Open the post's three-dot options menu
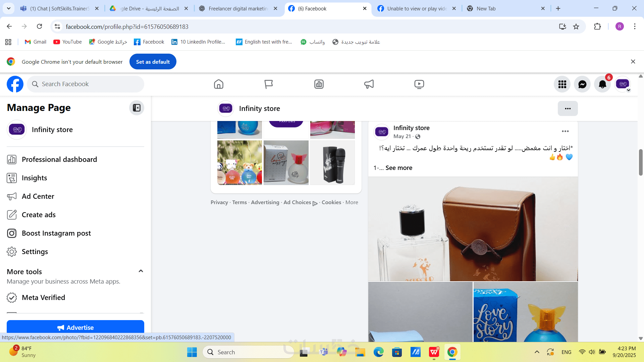 click(x=565, y=131)
